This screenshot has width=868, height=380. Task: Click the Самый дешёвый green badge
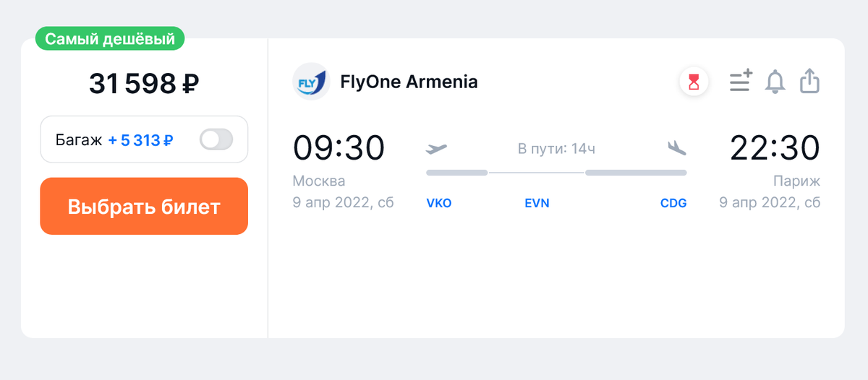pyautogui.click(x=110, y=39)
